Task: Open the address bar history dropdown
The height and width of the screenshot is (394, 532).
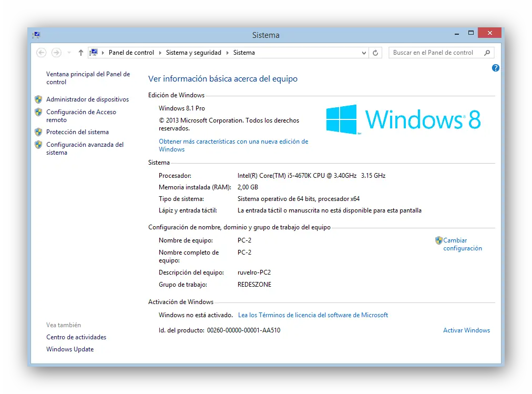Action: click(x=364, y=53)
